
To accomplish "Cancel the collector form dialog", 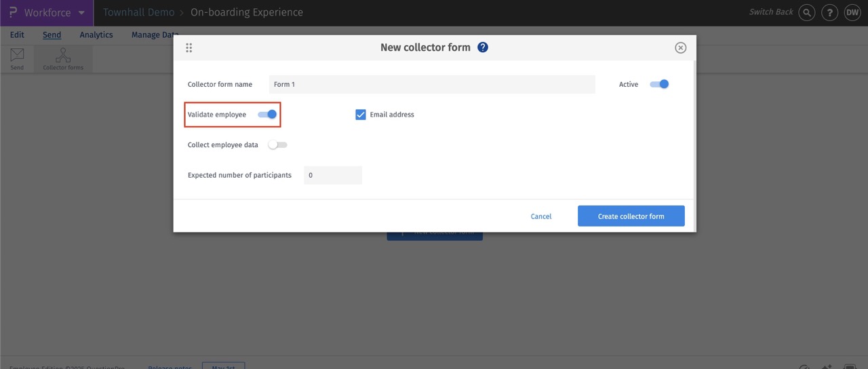I will 541,216.
